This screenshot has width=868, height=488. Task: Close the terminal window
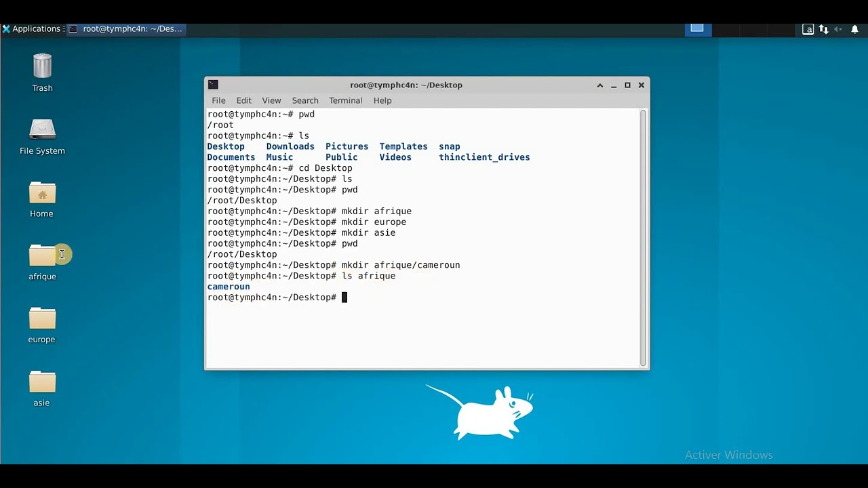tap(642, 85)
